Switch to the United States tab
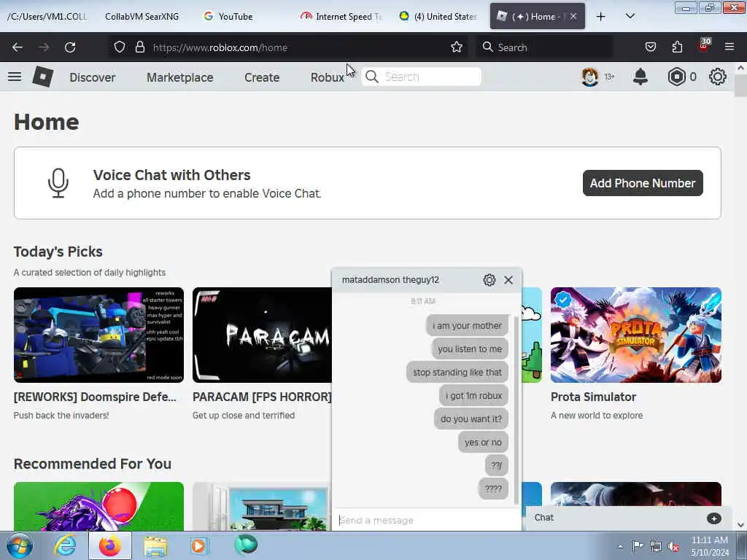 click(438, 17)
